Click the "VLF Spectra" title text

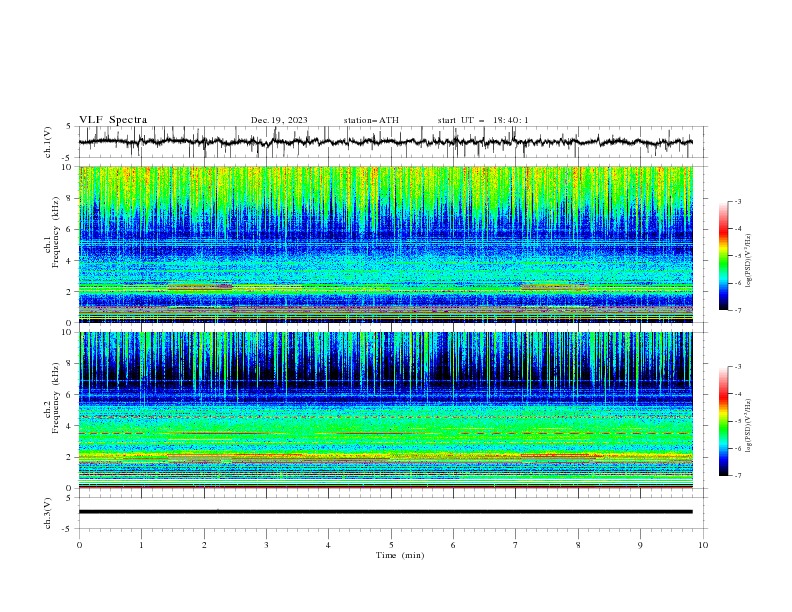[x=113, y=120]
